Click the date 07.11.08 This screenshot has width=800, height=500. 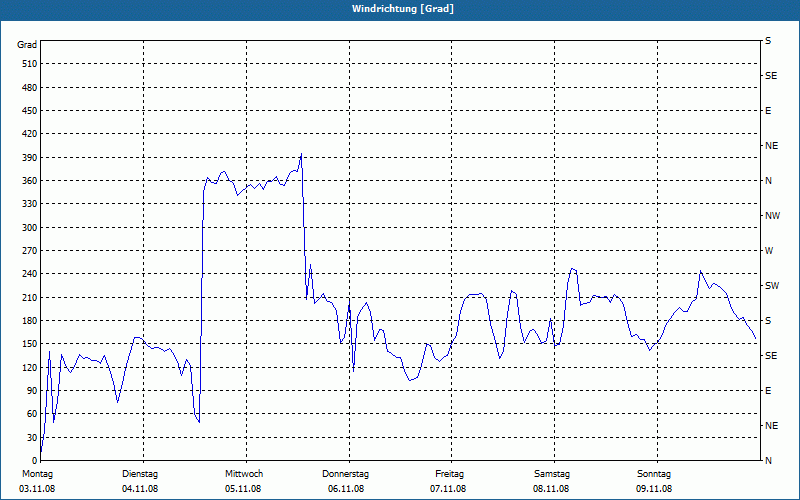[x=448, y=489]
